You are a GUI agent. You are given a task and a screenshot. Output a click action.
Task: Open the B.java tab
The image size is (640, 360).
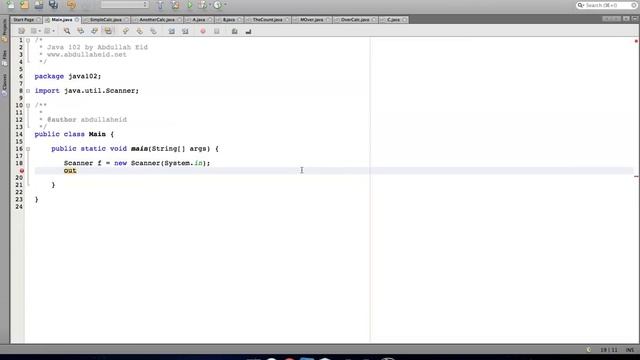229,20
